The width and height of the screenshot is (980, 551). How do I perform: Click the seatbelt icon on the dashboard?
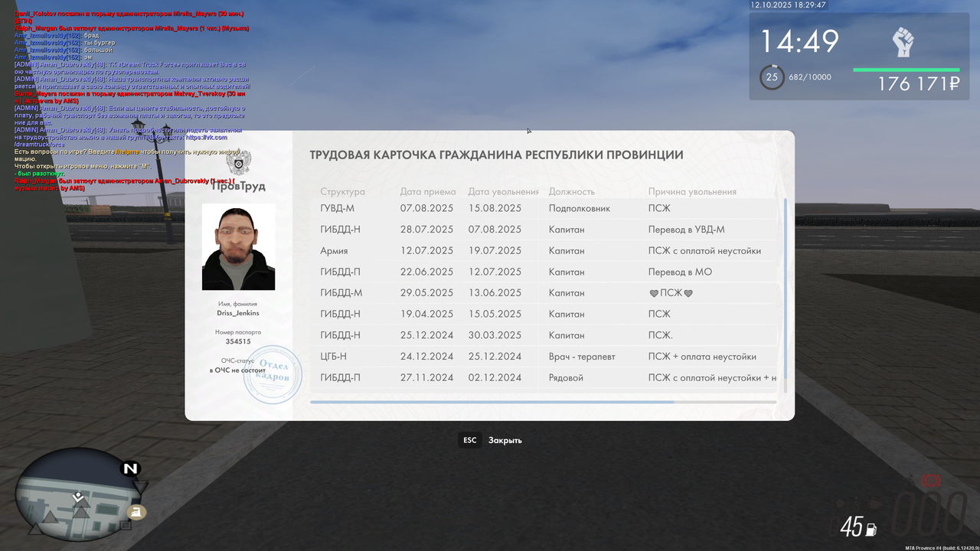pos(856,503)
